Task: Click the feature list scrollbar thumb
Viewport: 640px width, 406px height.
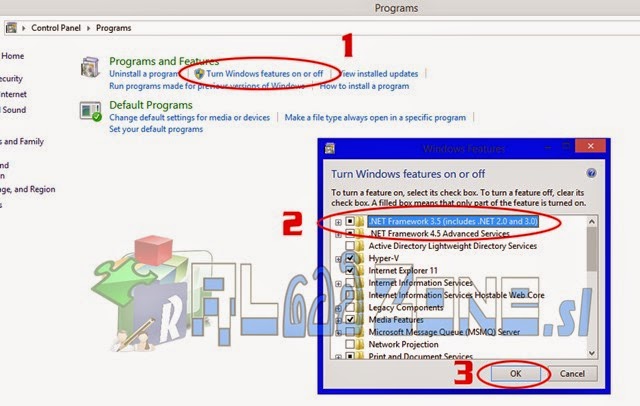Action: [x=592, y=249]
